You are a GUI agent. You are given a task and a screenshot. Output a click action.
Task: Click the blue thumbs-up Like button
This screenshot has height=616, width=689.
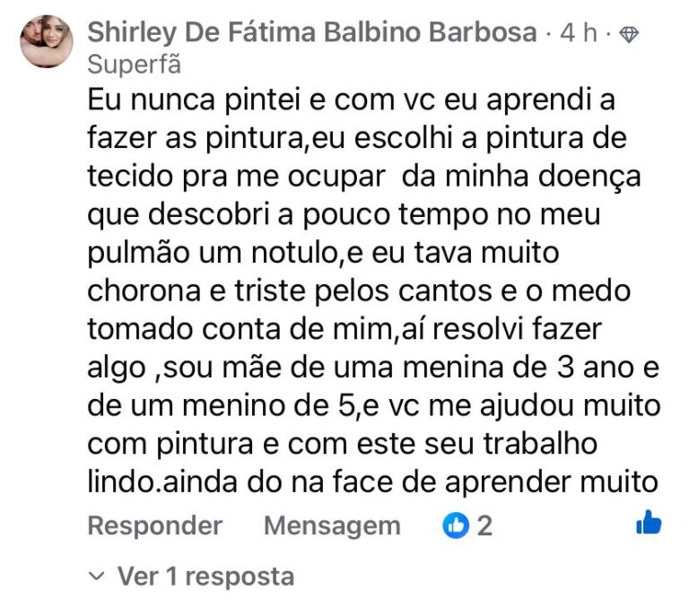click(x=648, y=523)
